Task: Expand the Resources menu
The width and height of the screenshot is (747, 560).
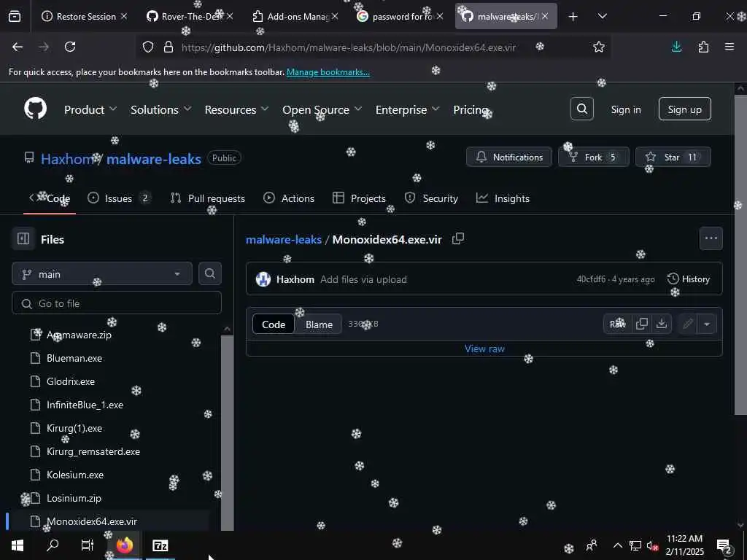Action: coord(237,109)
